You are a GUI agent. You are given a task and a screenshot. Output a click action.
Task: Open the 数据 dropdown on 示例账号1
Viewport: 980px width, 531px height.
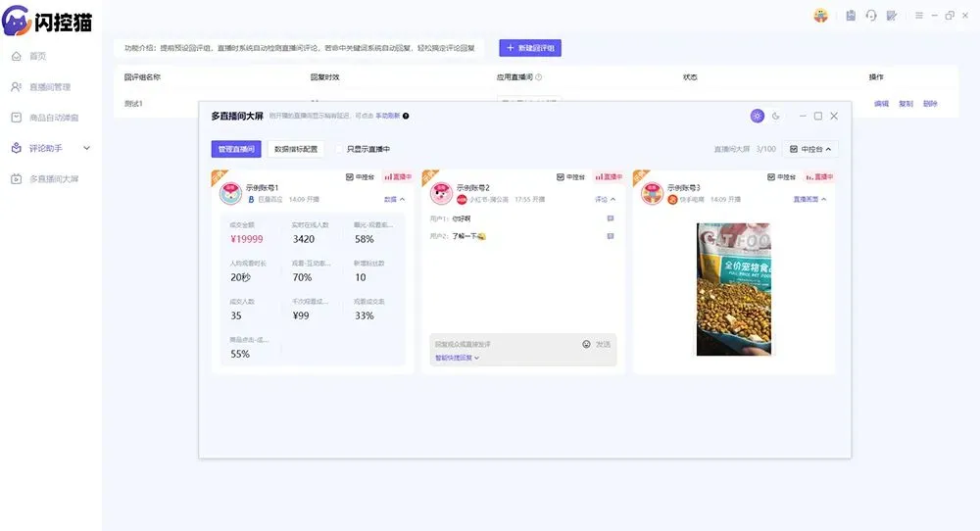394,199
